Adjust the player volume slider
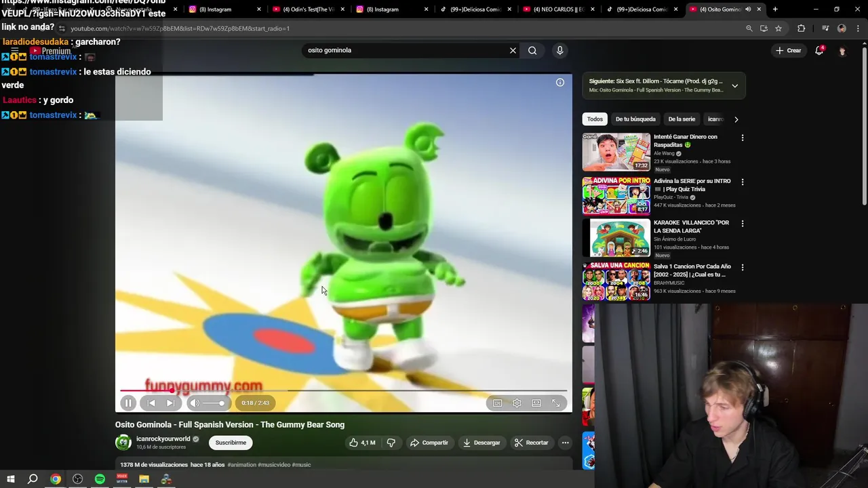 (x=214, y=403)
